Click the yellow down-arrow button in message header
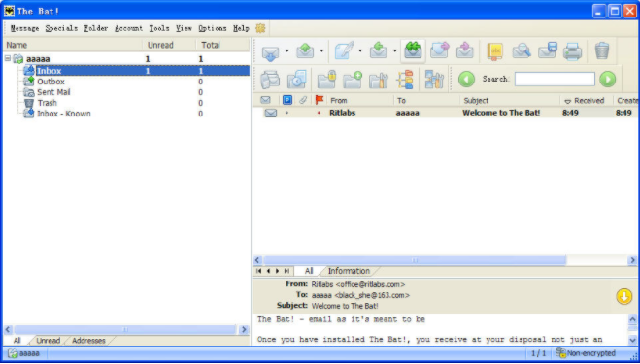This screenshot has width=640, height=364. tap(624, 297)
